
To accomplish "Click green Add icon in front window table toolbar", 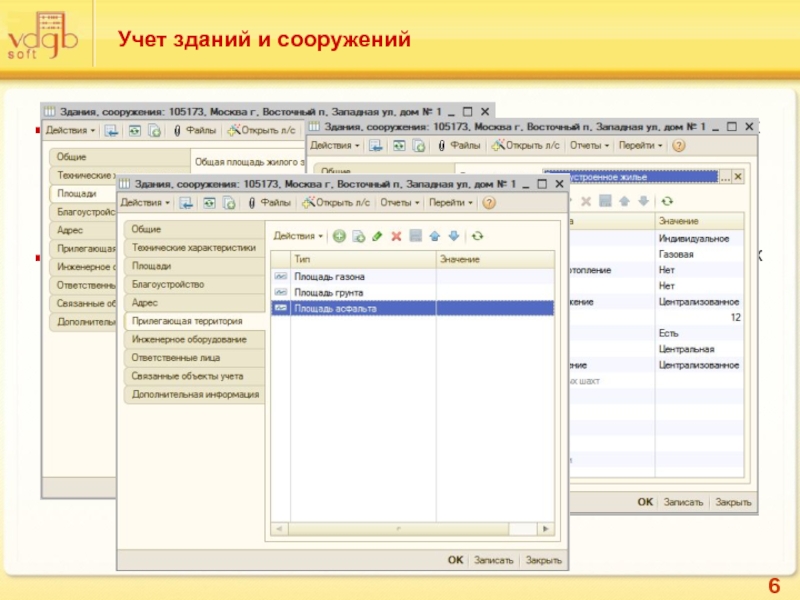I will [339, 236].
